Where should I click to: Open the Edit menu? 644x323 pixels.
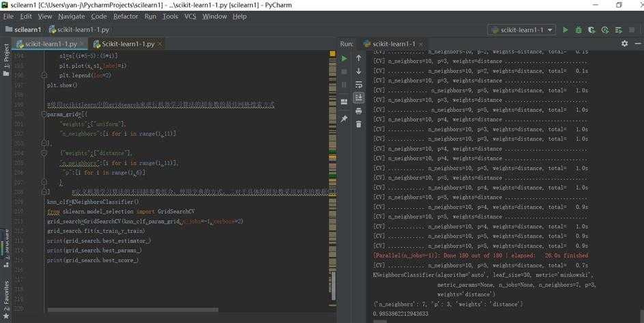(26, 16)
